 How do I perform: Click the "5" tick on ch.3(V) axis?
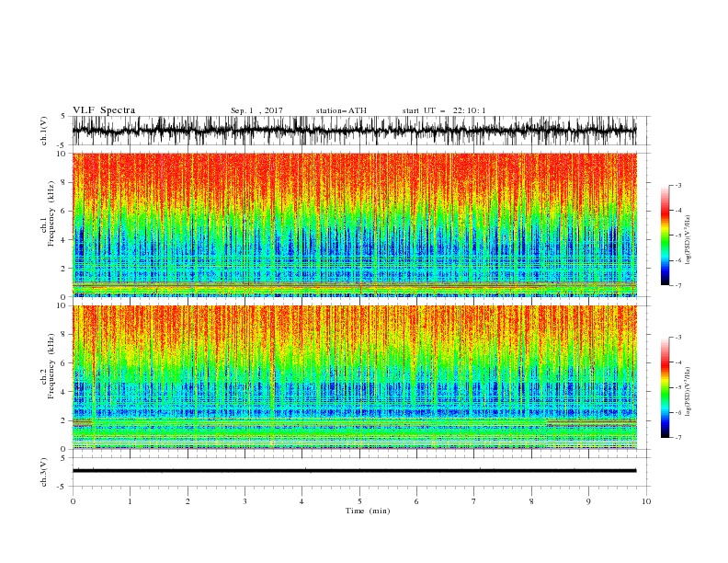point(63,458)
